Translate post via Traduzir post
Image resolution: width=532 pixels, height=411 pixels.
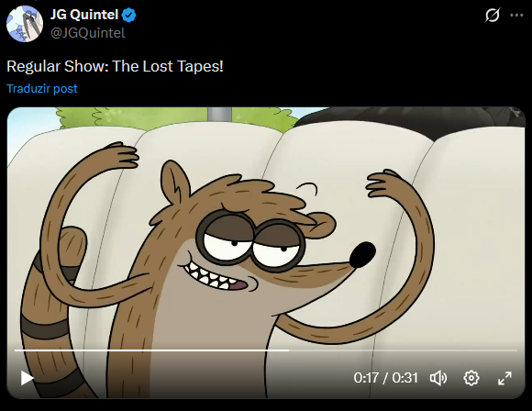42,89
